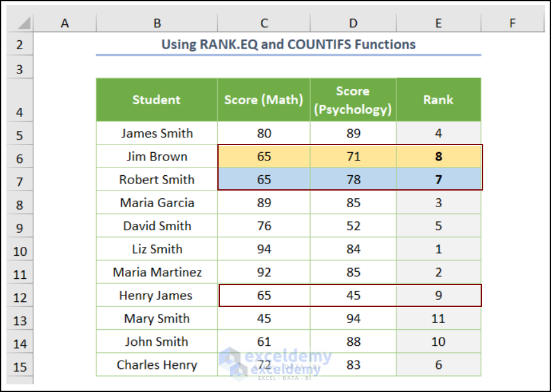Select the 'James Smith' cell
This screenshot has width=551, height=392.
tap(157, 133)
